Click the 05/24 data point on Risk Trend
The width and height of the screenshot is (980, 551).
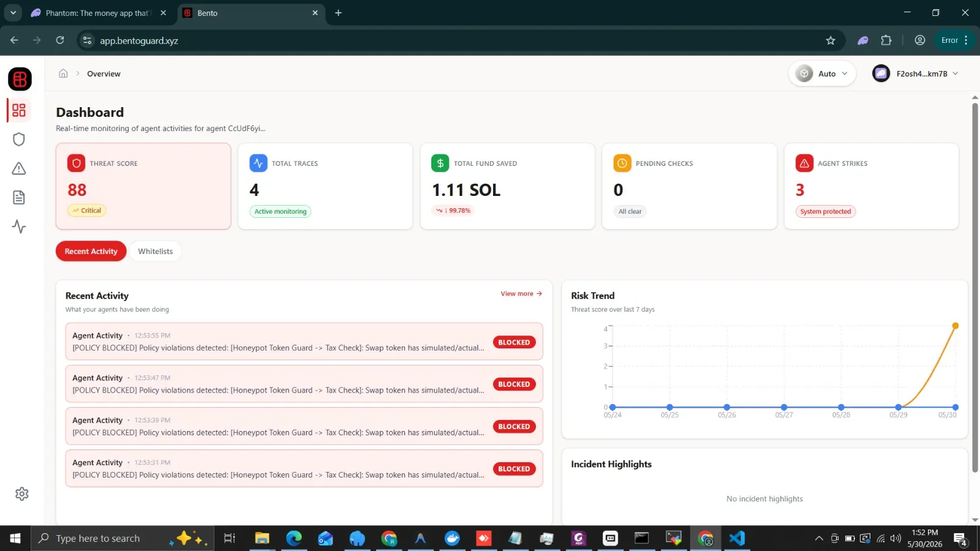click(x=612, y=407)
